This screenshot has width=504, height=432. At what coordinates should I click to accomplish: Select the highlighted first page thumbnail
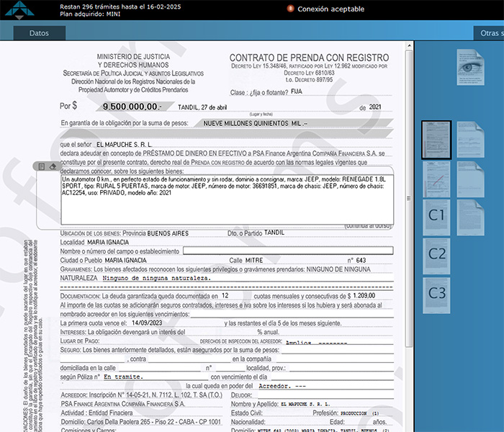pyautogui.click(x=436, y=139)
